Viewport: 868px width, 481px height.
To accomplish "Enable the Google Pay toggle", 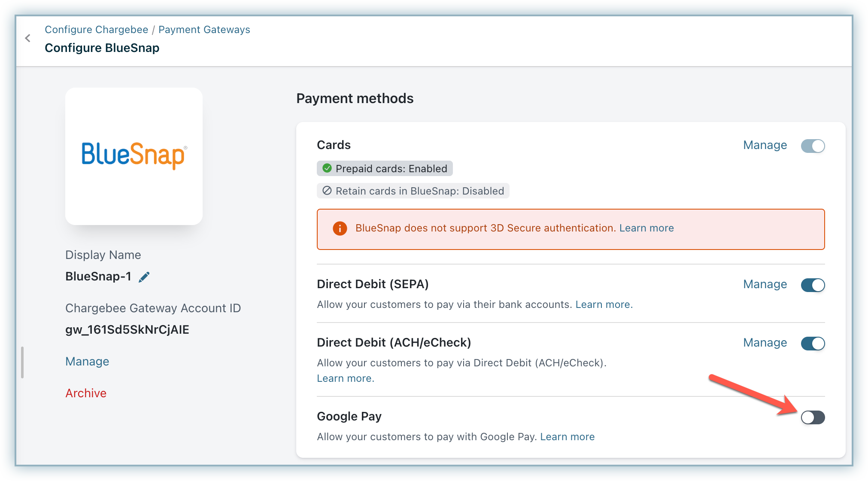I will coord(813,417).
